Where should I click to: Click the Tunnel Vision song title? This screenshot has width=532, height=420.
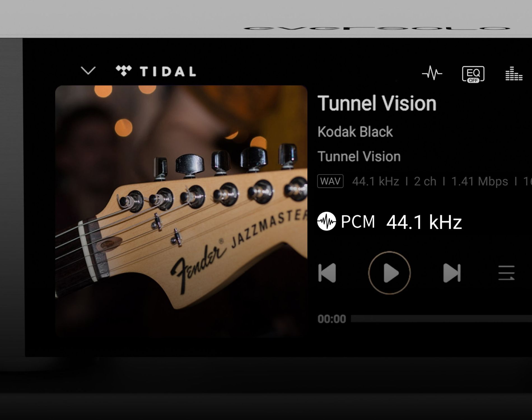[377, 103]
